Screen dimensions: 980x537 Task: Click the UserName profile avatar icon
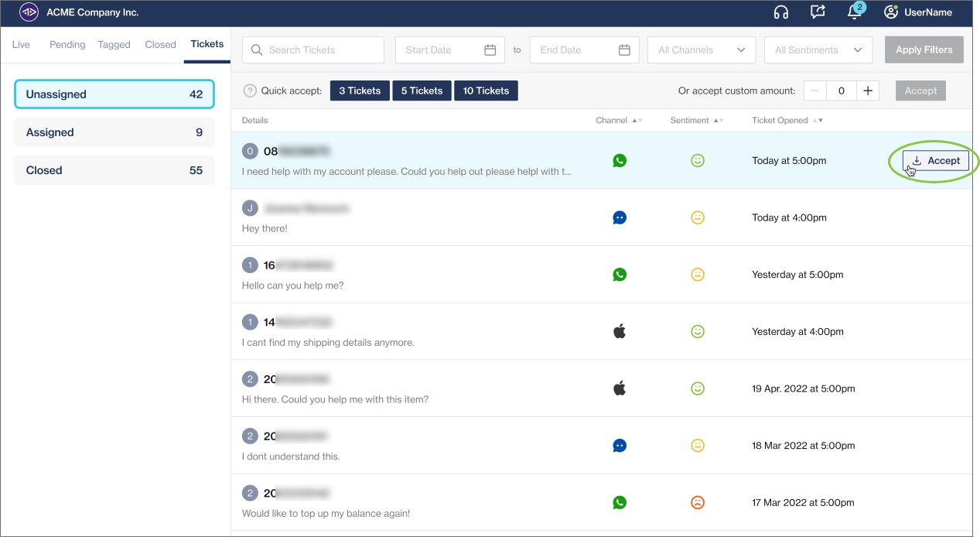pyautogui.click(x=891, y=12)
